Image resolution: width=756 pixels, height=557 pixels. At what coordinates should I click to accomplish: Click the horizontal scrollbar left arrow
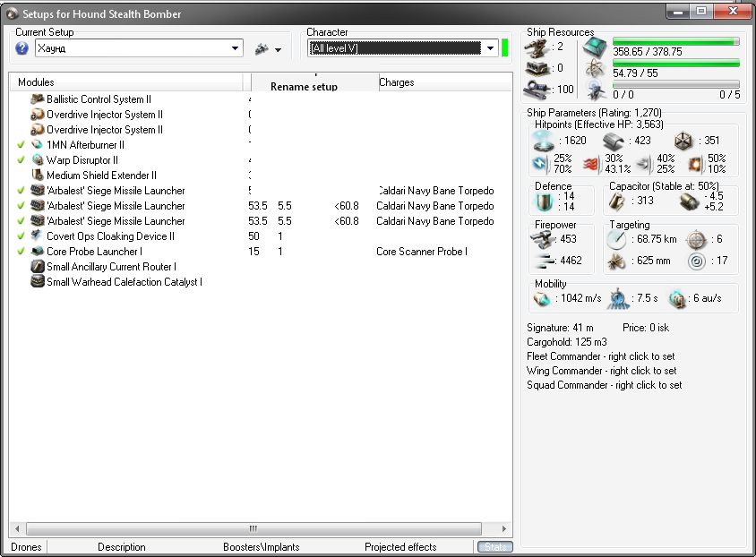pyautogui.click(x=17, y=528)
